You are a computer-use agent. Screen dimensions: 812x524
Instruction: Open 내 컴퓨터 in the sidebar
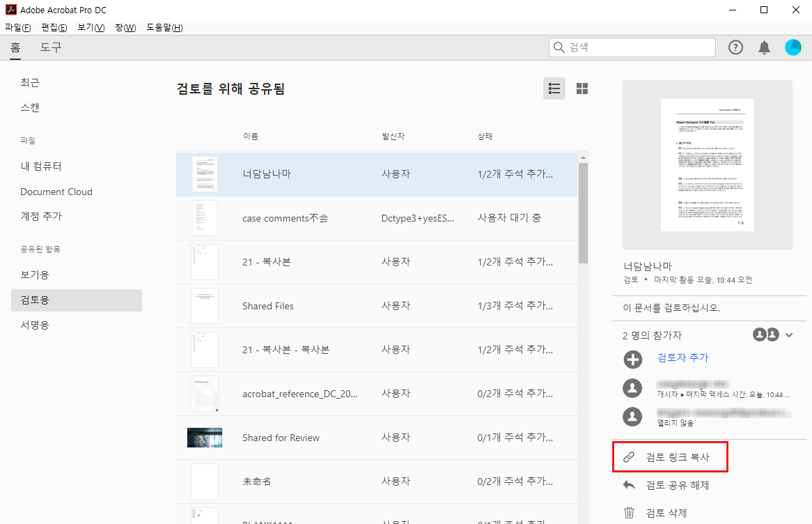(x=41, y=167)
